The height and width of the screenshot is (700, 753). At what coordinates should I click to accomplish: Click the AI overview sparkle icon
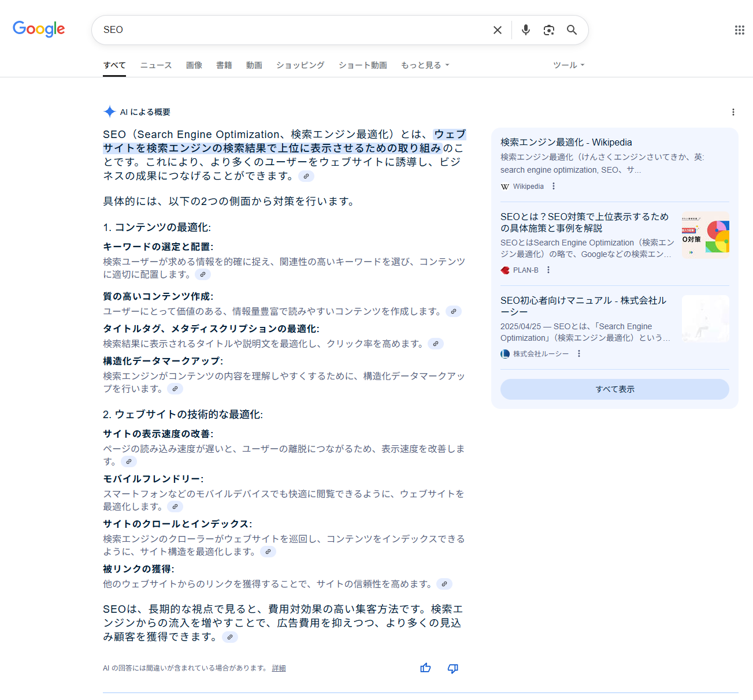pos(109,111)
